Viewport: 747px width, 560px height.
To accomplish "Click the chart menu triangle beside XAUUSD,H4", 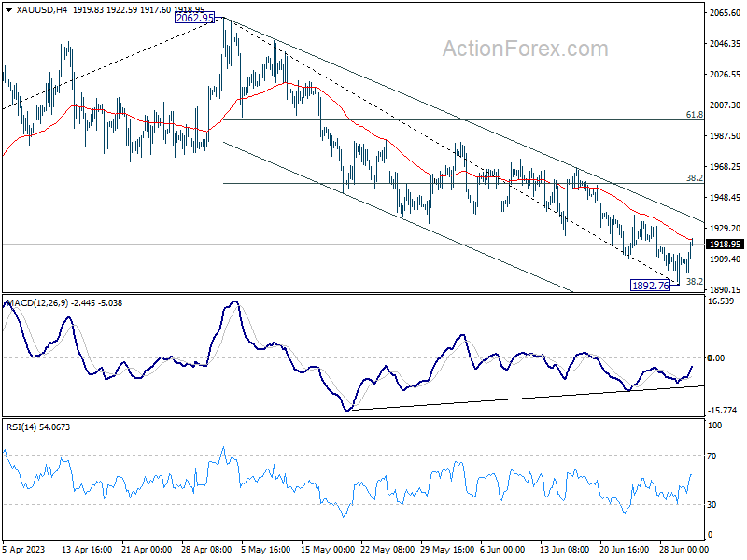I will pyautogui.click(x=9, y=9).
